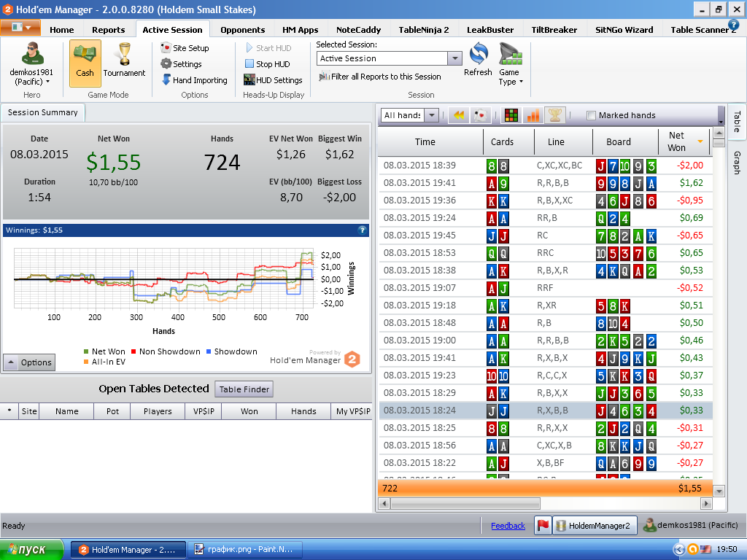Click the HoldemManager2 database status item
The image size is (747, 560).
pyautogui.click(x=594, y=525)
